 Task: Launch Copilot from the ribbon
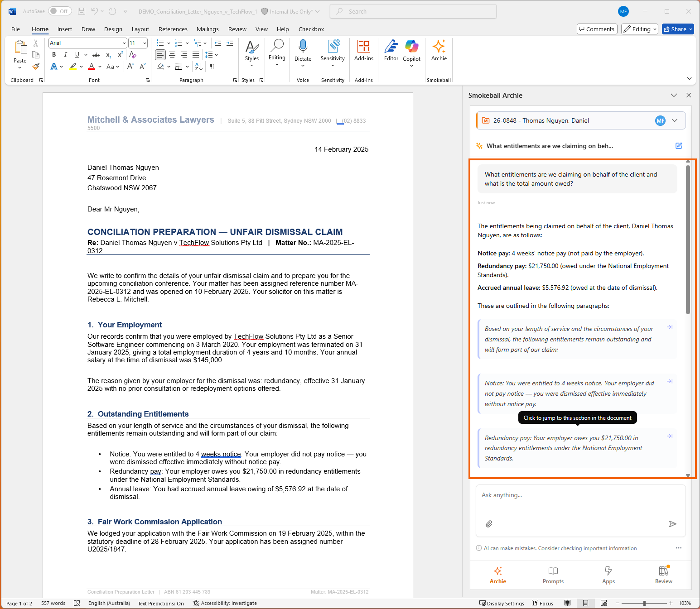[411, 50]
